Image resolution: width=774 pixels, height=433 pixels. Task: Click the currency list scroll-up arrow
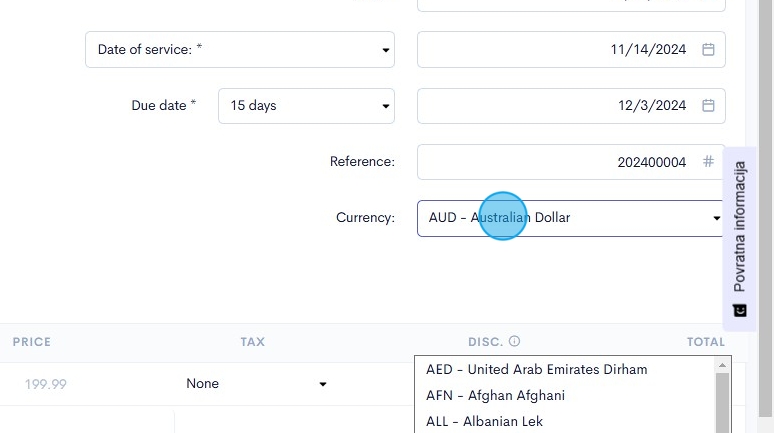click(x=722, y=366)
